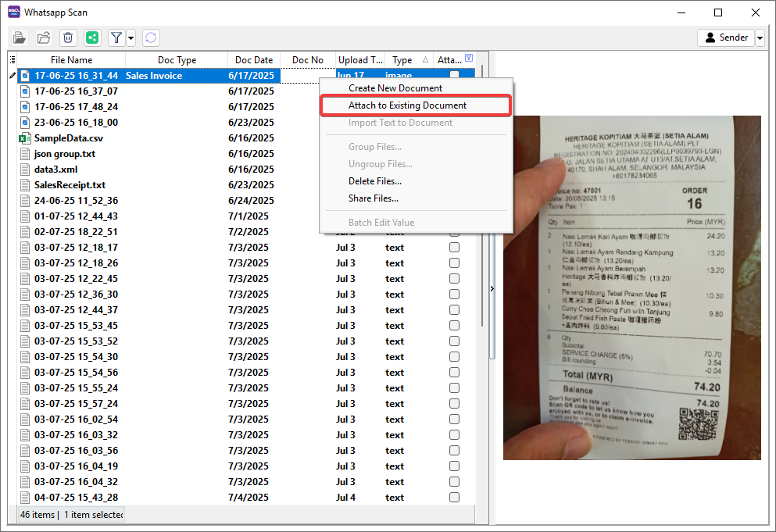Viewport: 776px width, 532px height.
Task: Click file icon of 03-07-25 16_04_19
Action: (x=25, y=466)
